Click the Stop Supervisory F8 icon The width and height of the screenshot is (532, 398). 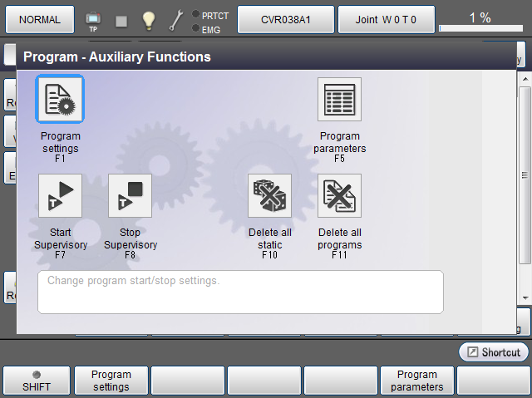(130, 196)
